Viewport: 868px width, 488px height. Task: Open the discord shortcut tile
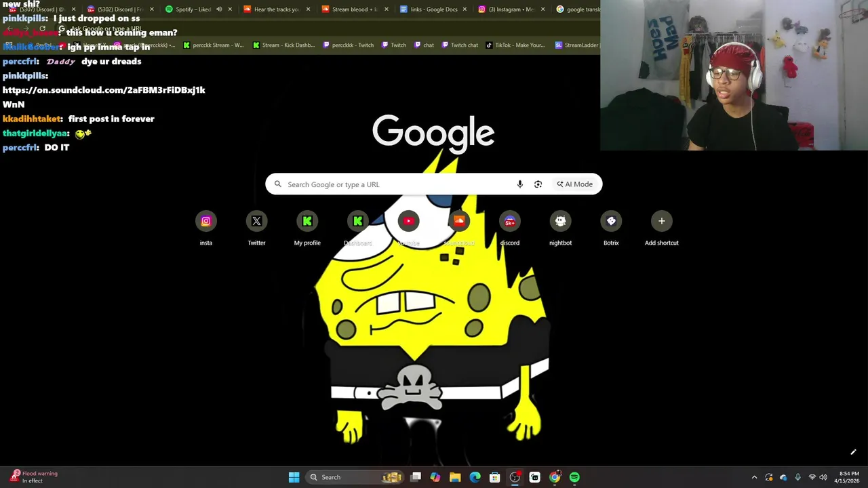coord(509,228)
